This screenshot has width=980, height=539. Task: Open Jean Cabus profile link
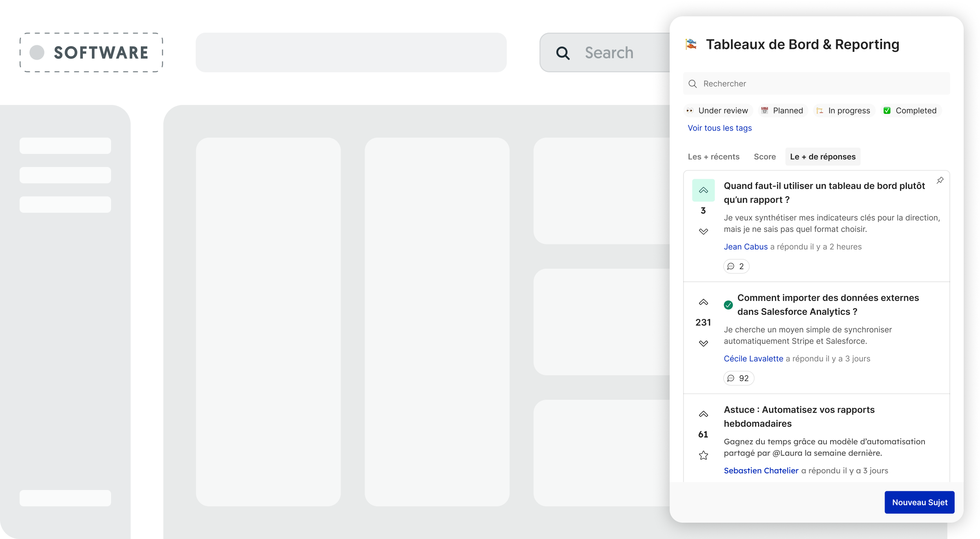(x=746, y=247)
